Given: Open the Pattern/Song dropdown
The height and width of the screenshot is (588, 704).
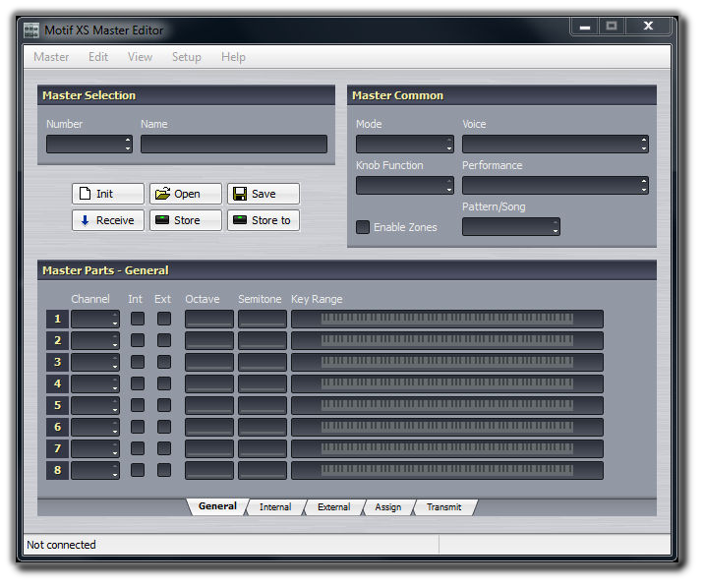Looking at the screenshot, I should [511, 227].
